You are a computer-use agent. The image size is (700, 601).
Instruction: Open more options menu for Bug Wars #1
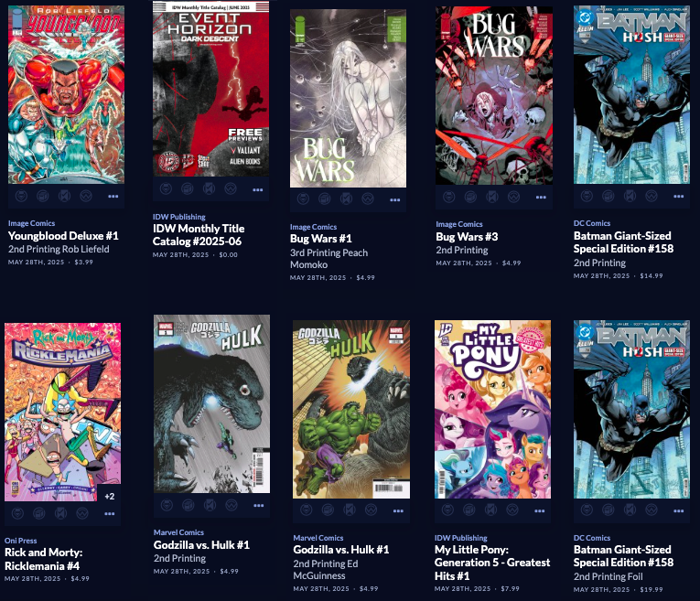(395, 200)
